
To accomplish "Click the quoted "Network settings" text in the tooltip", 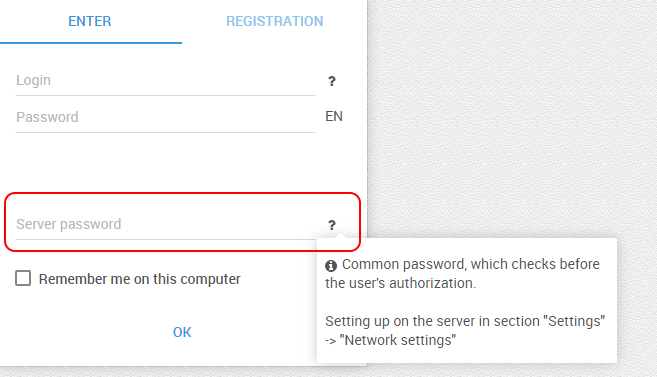I will 398,340.
